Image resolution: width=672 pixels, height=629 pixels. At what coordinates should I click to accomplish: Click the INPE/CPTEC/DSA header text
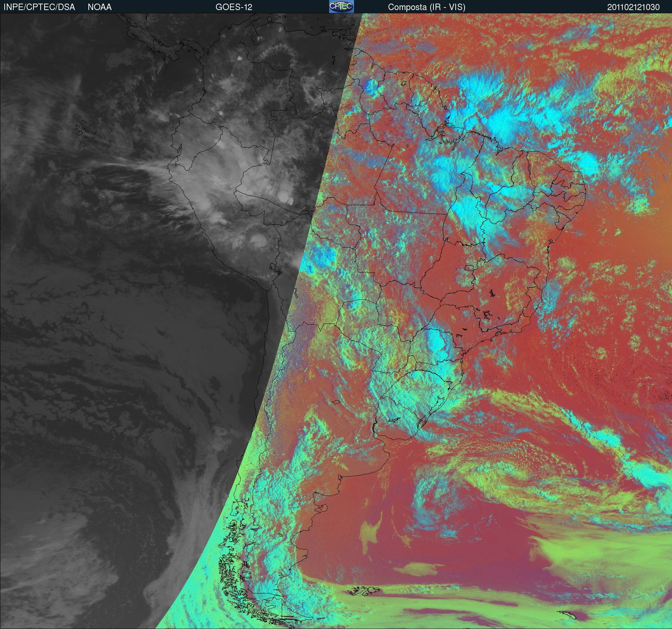tap(39, 7)
